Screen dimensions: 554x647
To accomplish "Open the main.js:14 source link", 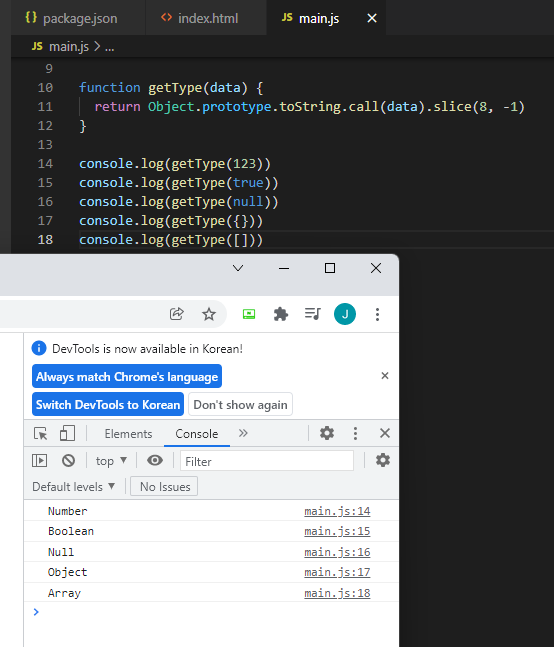I will pos(337,511).
